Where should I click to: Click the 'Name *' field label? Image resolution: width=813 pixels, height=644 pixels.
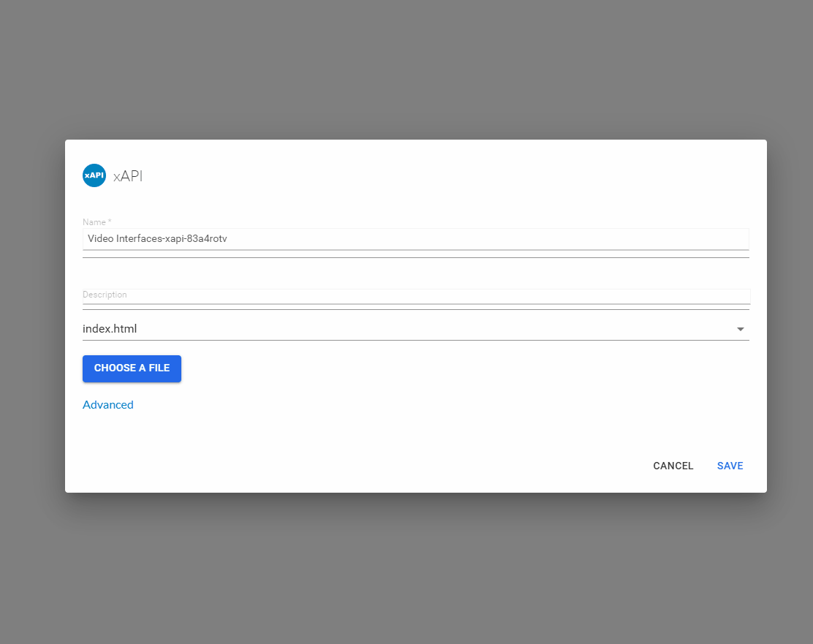click(97, 221)
